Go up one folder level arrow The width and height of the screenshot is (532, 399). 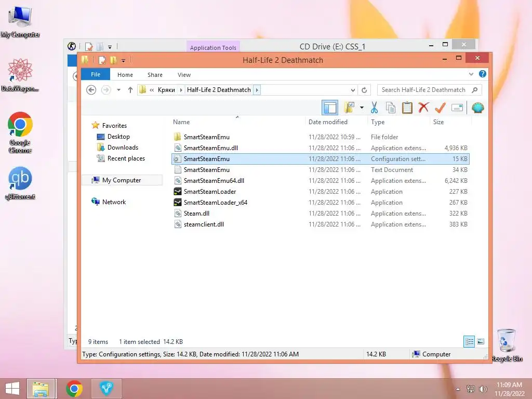(130, 90)
